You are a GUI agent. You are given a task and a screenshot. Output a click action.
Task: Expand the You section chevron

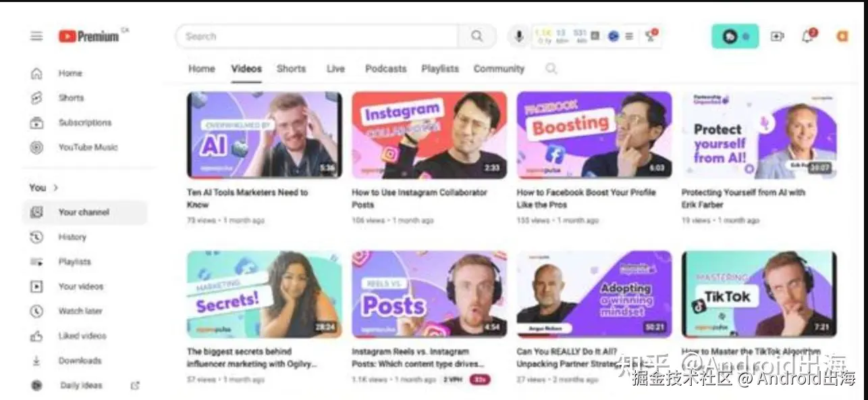coord(56,187)
